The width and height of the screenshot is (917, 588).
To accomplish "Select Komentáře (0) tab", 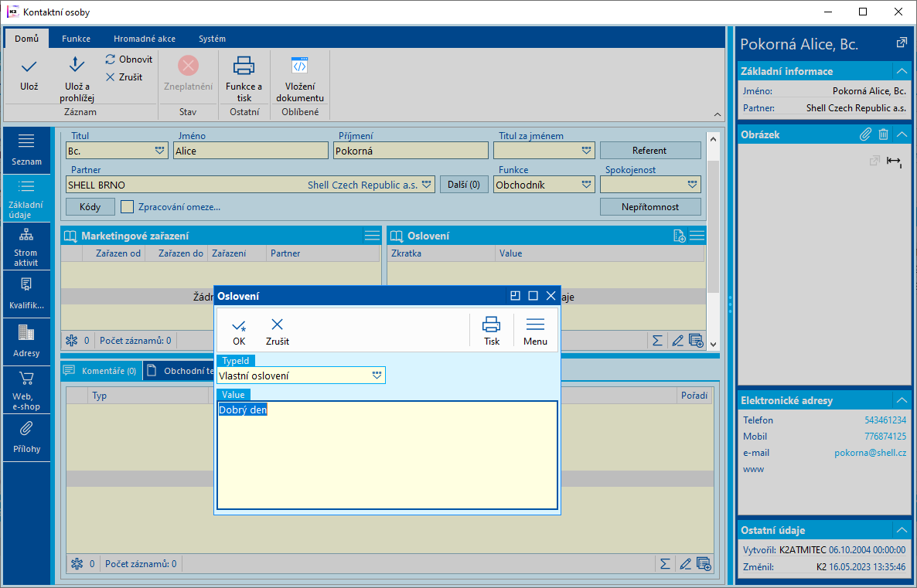I will click(101, 371).
